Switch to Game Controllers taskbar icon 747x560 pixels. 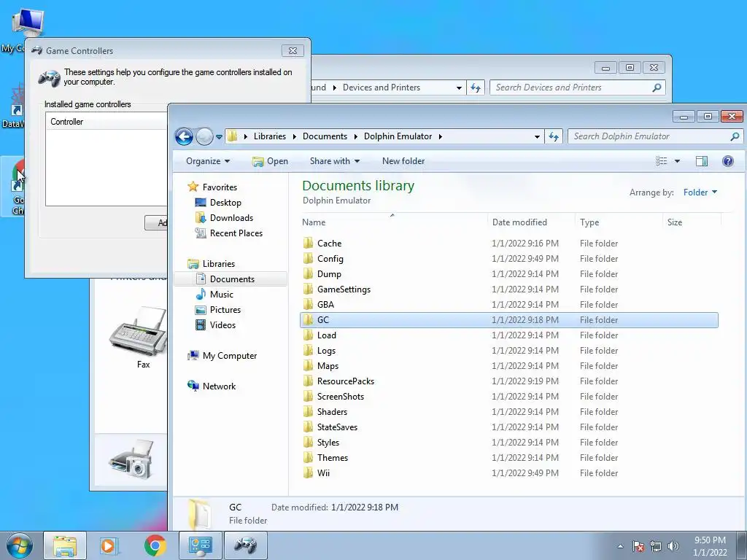[x=245, y=545]
